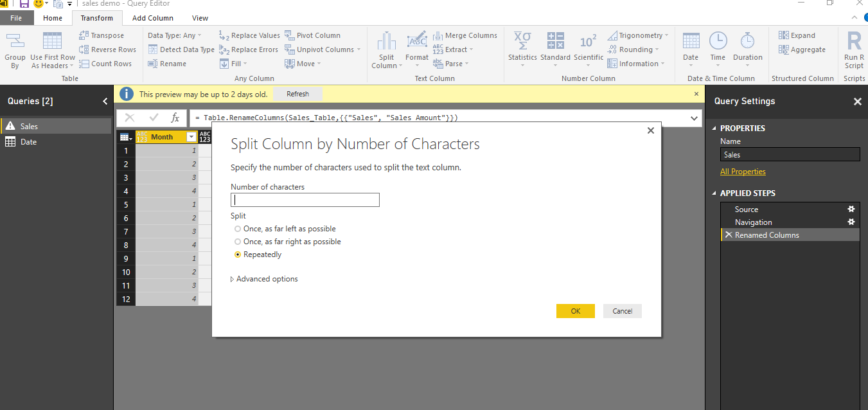
Task: Switch to the Add Column tab
Action: coord(153,18)
